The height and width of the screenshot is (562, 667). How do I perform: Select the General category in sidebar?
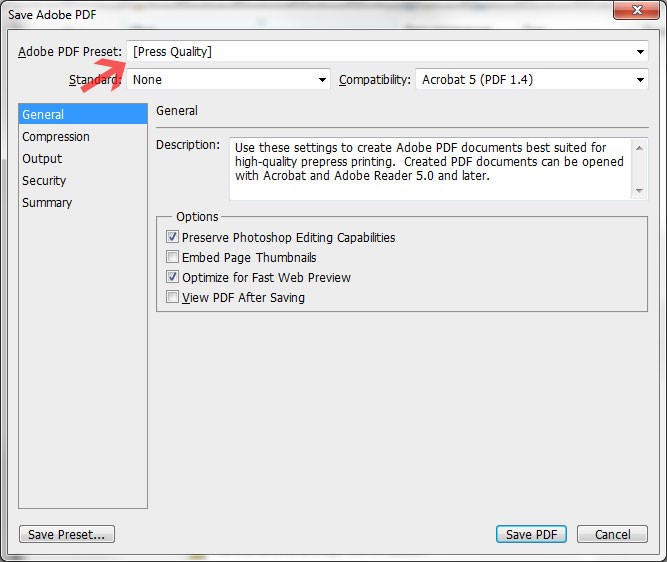(83, 114)
